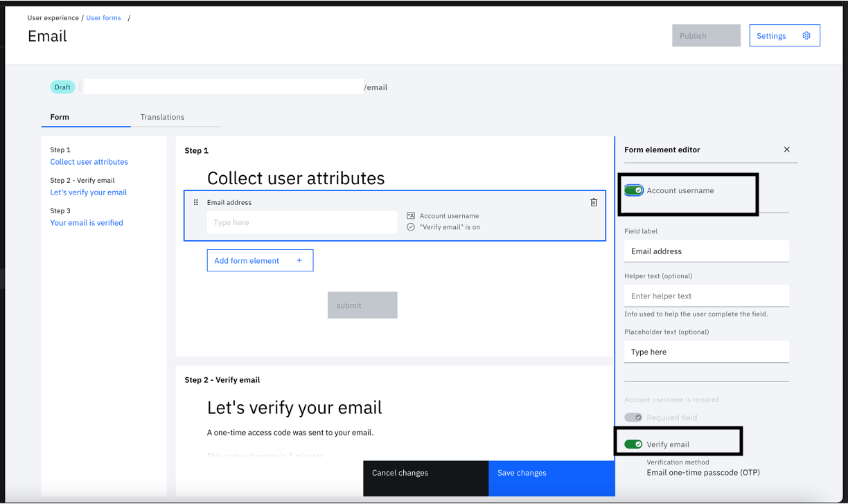Jump to Let's verify your email step
Image resolution: width=848 pixels, height=504 pixels.
point(88,192)
